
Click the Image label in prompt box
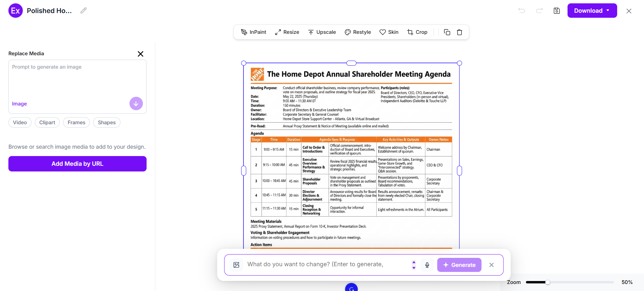(19, 104)
